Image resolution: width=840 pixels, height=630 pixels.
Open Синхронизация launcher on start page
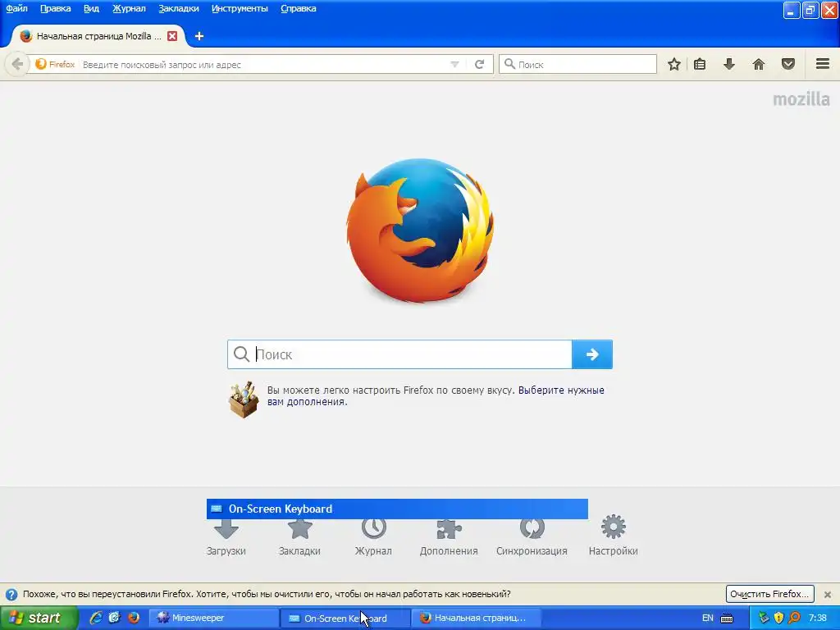click(532, 537)
